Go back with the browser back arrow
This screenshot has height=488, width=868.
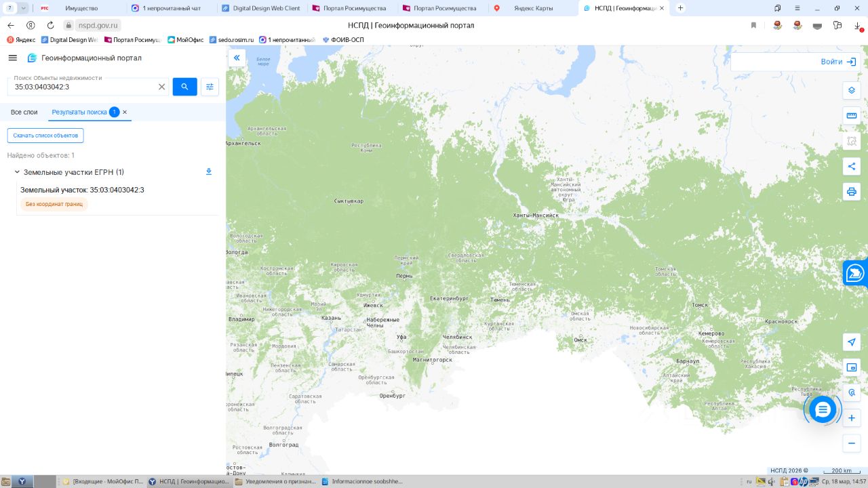pyautogui.click(x=11, y=25)
